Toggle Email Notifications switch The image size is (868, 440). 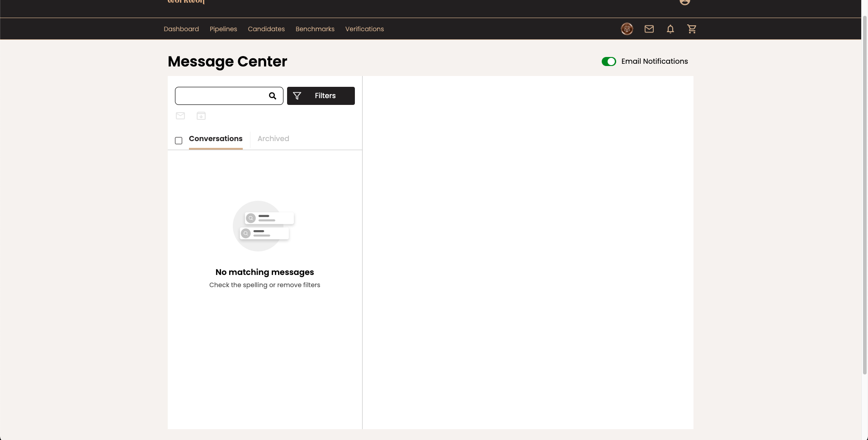[x=609, y=62]
